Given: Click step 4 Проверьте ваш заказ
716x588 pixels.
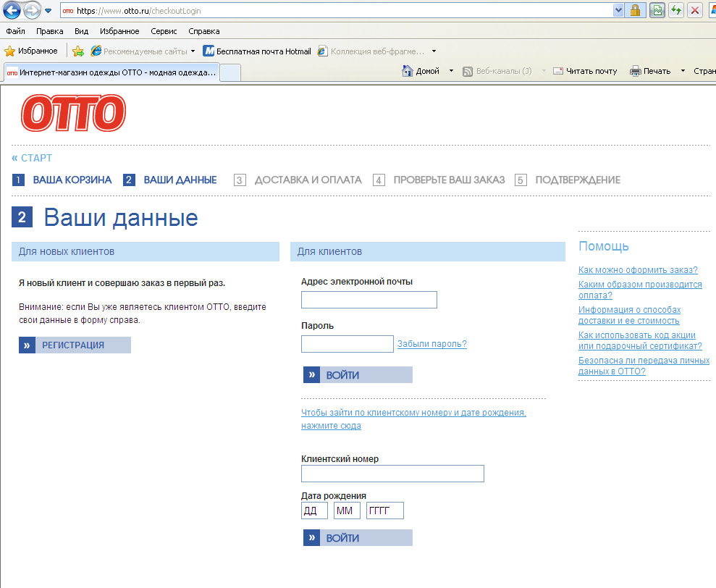Looking at the screenshot, I should (x=439, y=180).
